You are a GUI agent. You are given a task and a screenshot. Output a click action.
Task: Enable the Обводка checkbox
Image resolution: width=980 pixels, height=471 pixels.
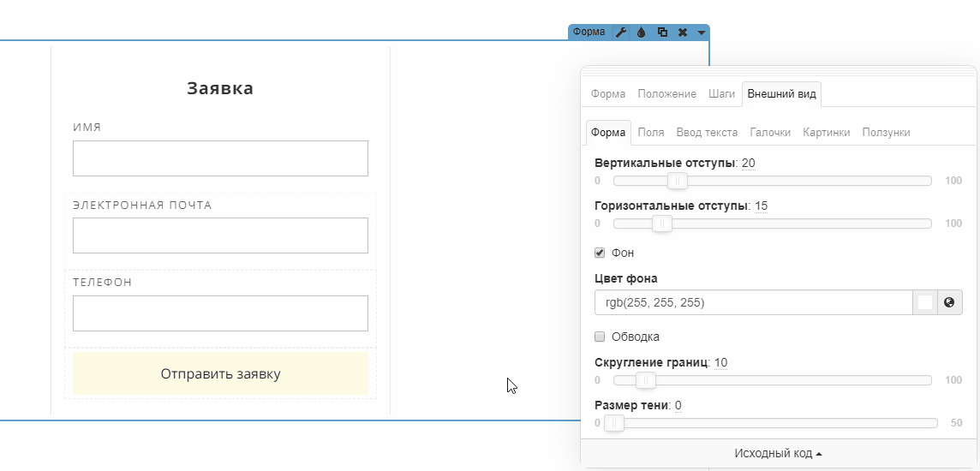point(600,337)
